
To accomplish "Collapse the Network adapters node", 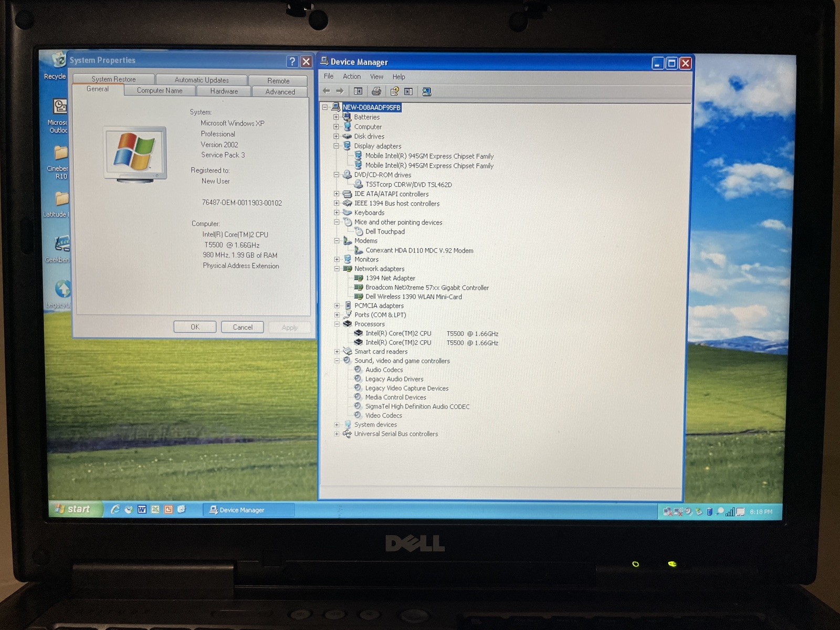I will pos(337,269).
